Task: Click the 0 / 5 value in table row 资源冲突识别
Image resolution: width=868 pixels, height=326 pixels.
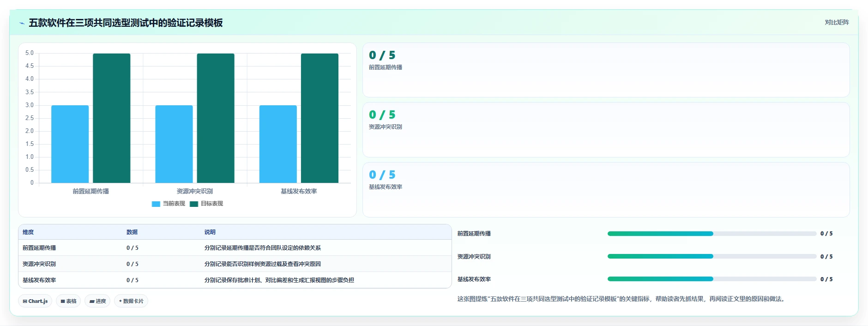Action: pyautogui.click(x=133, y=264)
